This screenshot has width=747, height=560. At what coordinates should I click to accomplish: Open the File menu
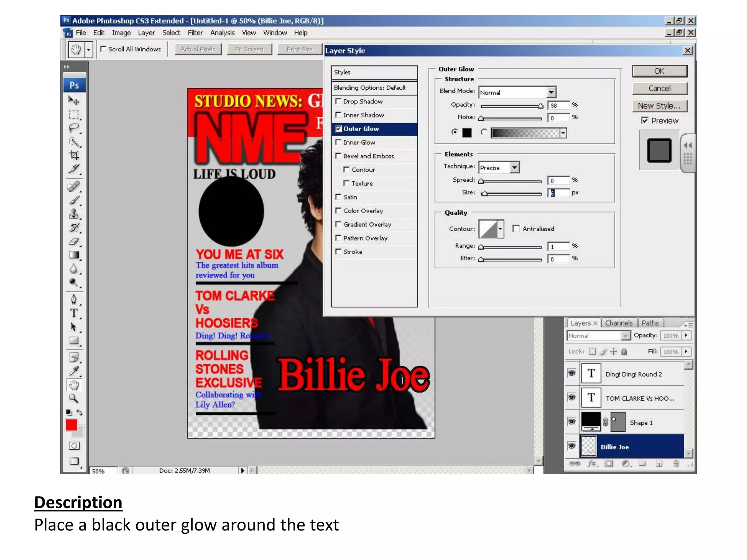tap(81, 33)
